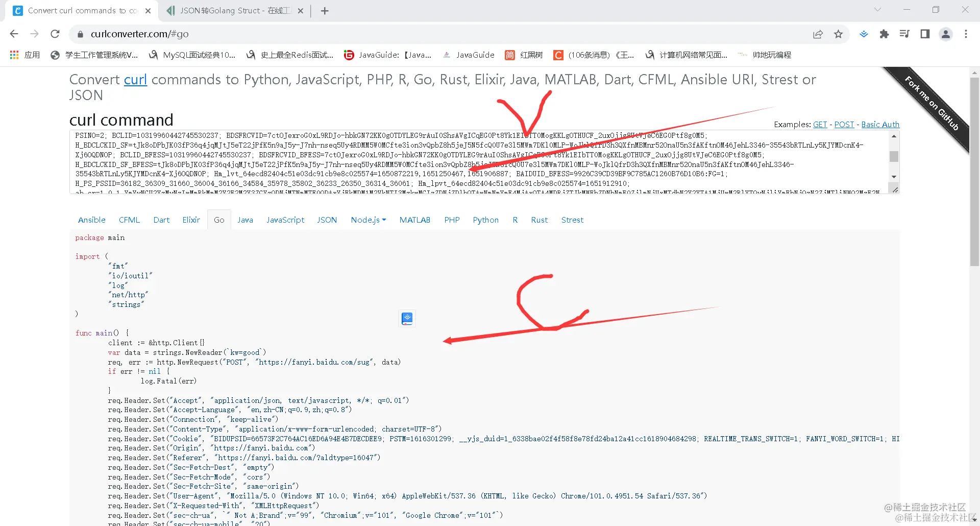Click the page vertical scrollbar thumb
This screenshot has width=980, height=526.
tap(974, 172)
